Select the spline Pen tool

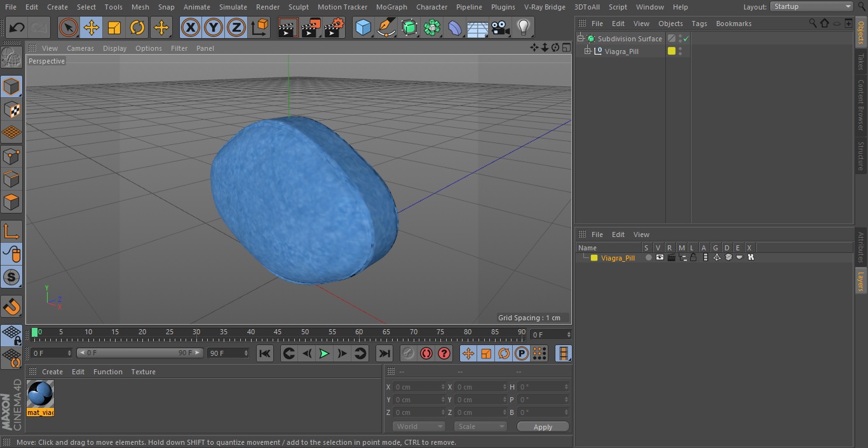coord(386,27)
